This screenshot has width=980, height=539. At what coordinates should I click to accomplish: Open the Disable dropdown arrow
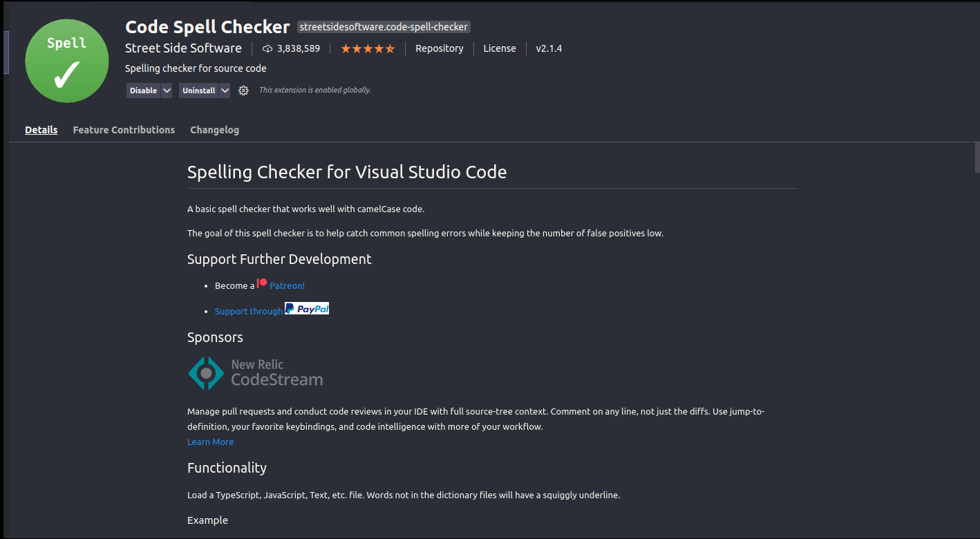(167, 90)
